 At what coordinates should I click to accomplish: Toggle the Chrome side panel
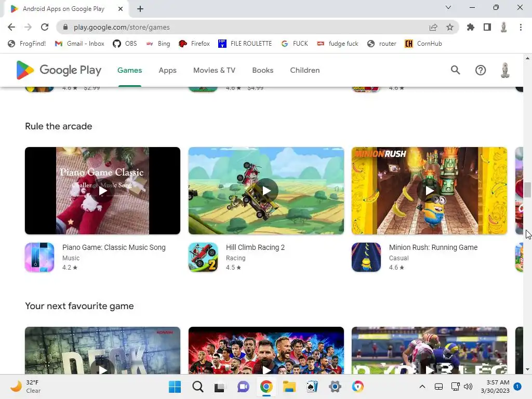click(487, 27)
